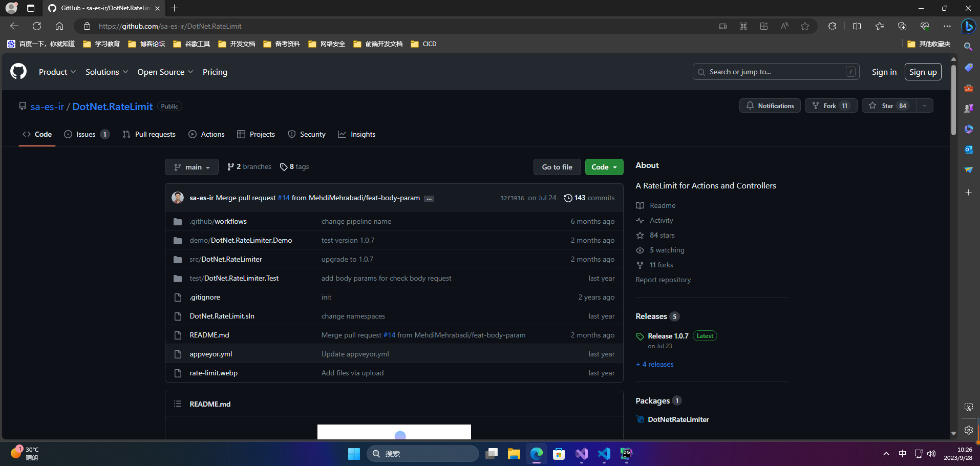Image resolution: width=980 pixels, height=466 pixels.
Task: Open the .github/workflows folder
Action: [218, 221]
